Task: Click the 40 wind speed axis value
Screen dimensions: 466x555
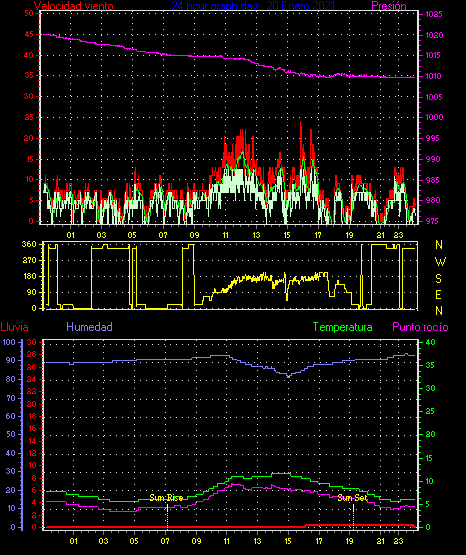Action: (x=29, y=55)
